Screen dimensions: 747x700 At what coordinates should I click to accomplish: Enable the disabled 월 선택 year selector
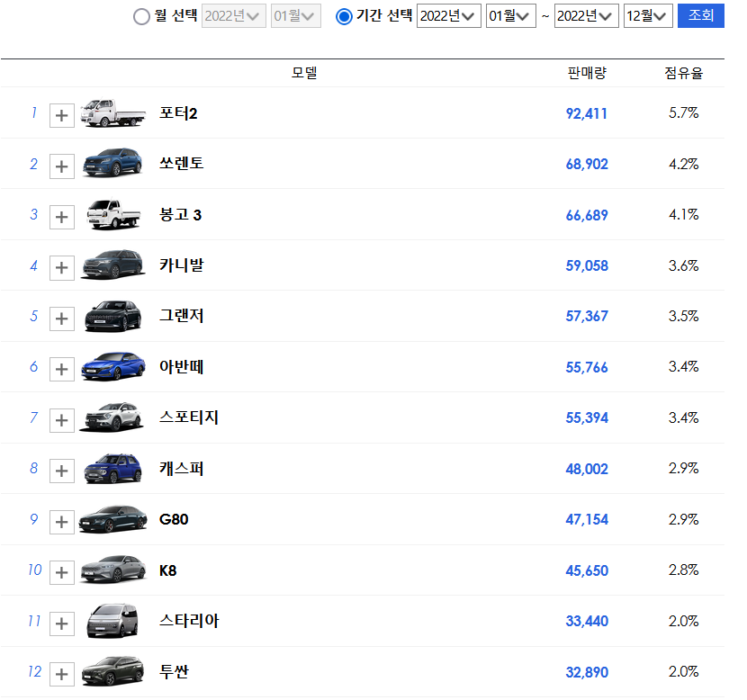[x=233, y=15]
